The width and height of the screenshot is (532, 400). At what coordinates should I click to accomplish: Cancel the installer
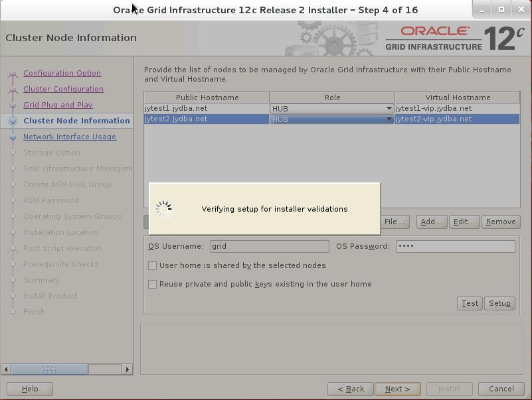click(501, 389)
